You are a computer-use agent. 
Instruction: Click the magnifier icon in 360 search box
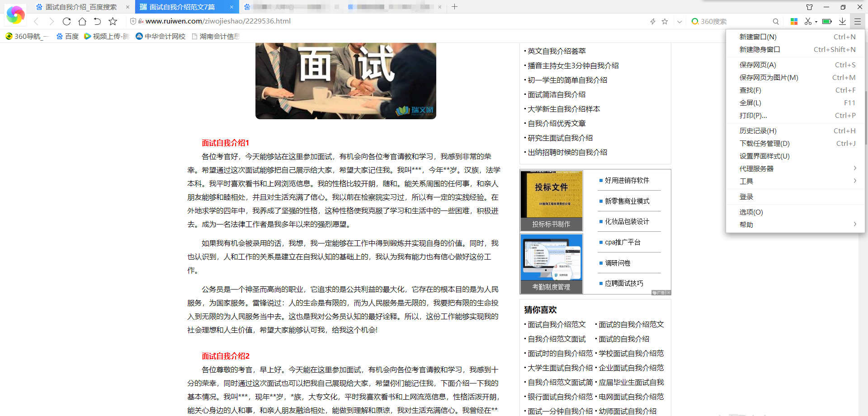click(x=776, y=21)
